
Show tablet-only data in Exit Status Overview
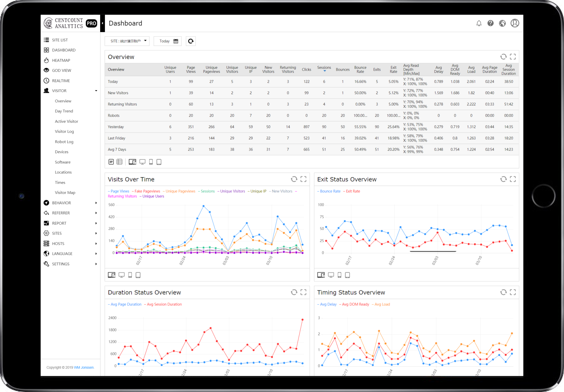347,275
